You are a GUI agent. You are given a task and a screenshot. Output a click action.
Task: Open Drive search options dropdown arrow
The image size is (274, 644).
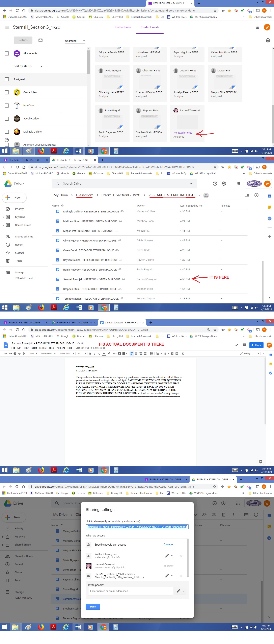tap(191, 184)
